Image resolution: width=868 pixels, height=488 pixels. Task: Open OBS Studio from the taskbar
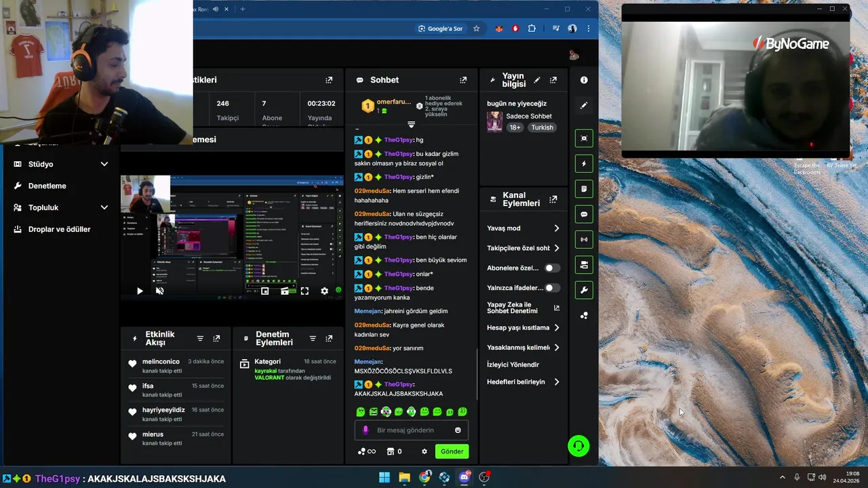coord(484,477)
